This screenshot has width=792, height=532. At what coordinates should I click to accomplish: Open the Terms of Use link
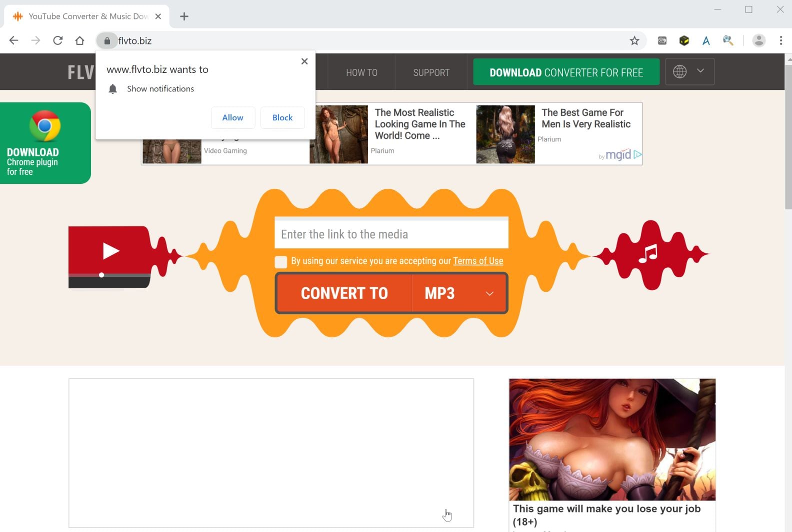point(478,261)
